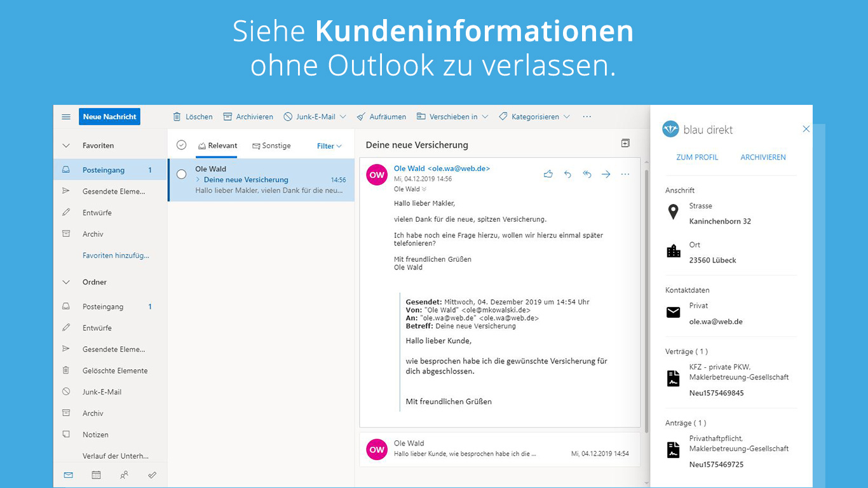Open the hamburger navigation menu
Screen dimensions: 868x488
[x=66, y=117]
